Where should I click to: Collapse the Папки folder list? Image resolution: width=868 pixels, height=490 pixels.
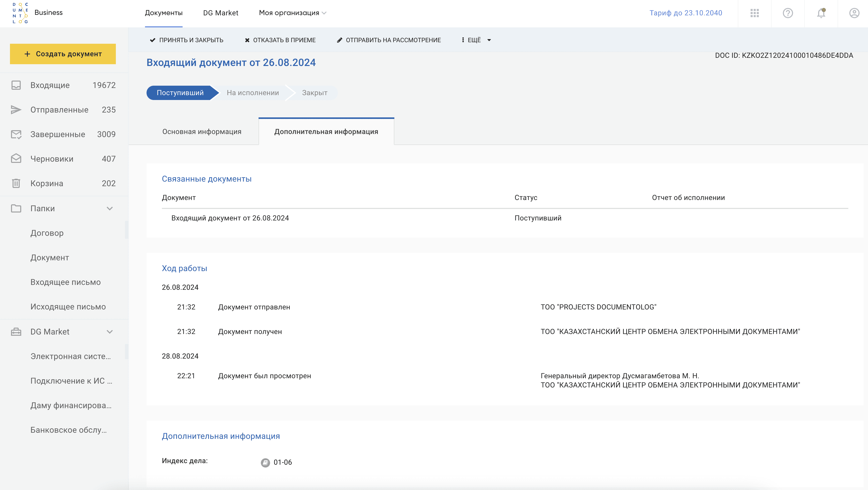click(x=109, y=208)
